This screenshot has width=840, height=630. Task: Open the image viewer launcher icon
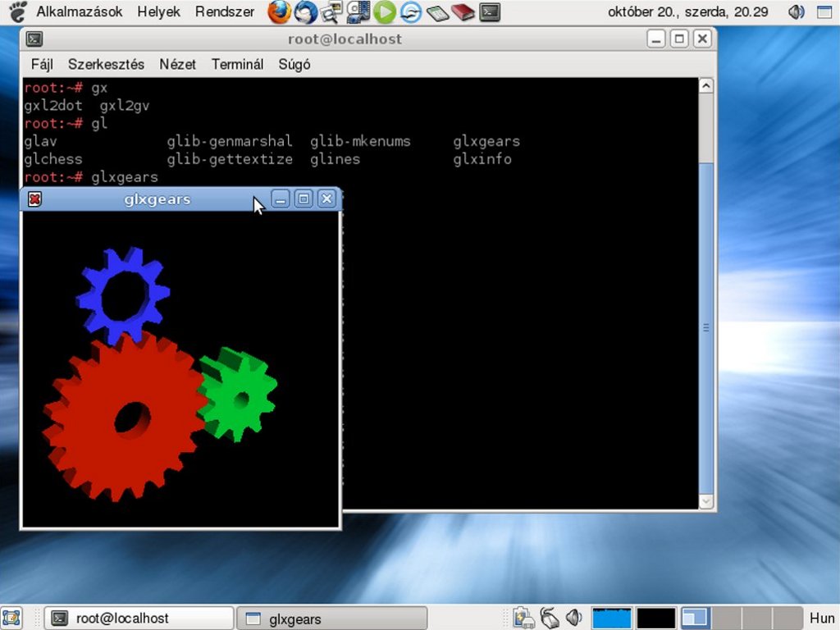pos(331,11)
